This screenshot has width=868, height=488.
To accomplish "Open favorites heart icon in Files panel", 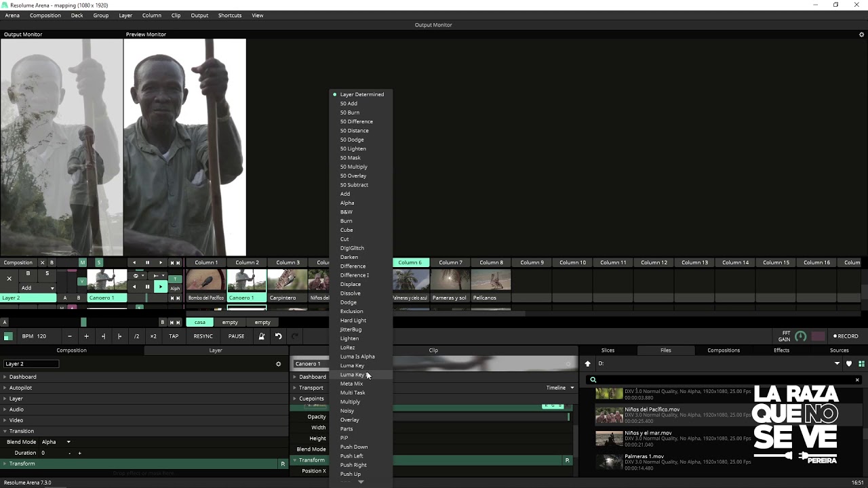I will click(849, 364).
